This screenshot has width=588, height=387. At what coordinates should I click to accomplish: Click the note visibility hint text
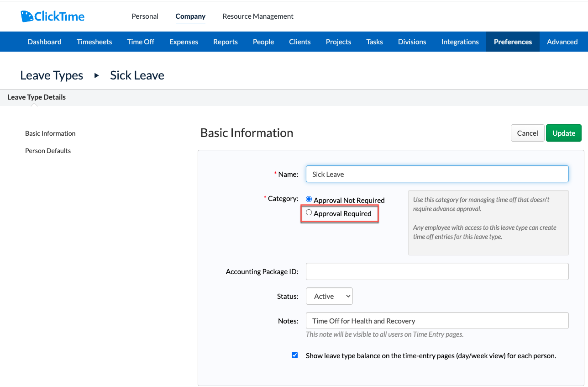point(384,334)
